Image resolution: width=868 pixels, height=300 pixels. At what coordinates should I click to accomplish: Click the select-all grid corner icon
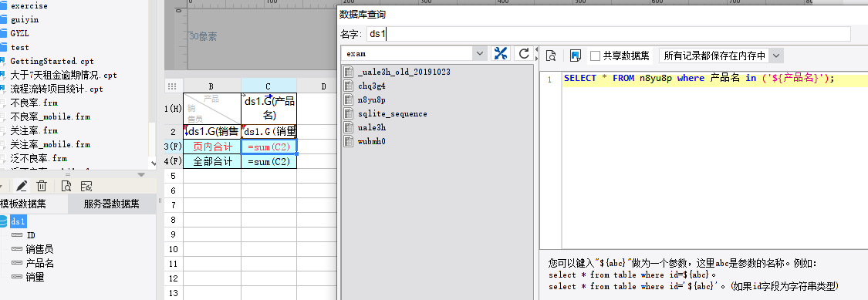pyautogui.click(x=172, y=86)
